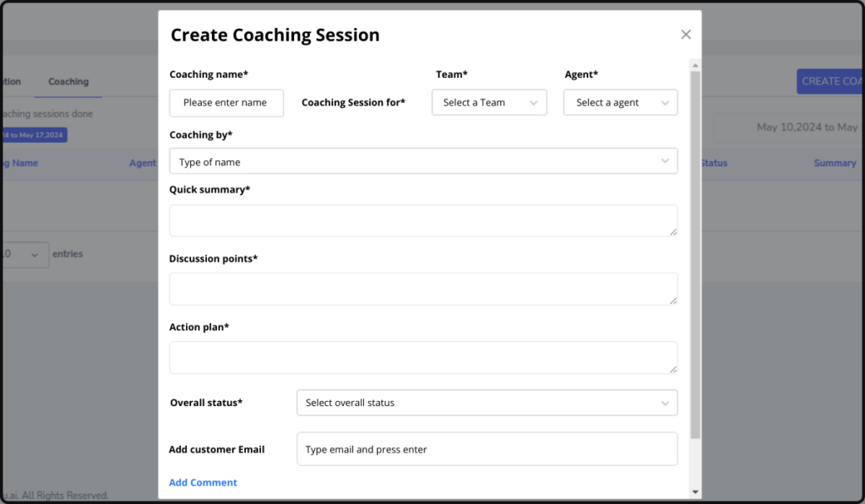Click the customer email input field
865x504 pixels.
coord(487,449)
